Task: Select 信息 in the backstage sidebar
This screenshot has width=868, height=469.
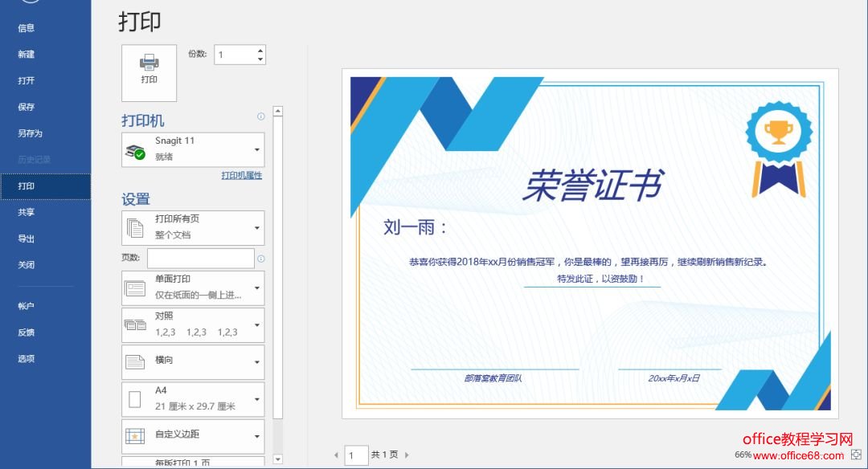Action: 45,27
